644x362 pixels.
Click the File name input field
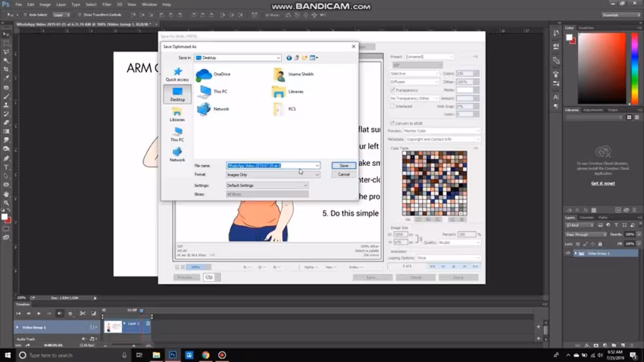coord(273,165)
